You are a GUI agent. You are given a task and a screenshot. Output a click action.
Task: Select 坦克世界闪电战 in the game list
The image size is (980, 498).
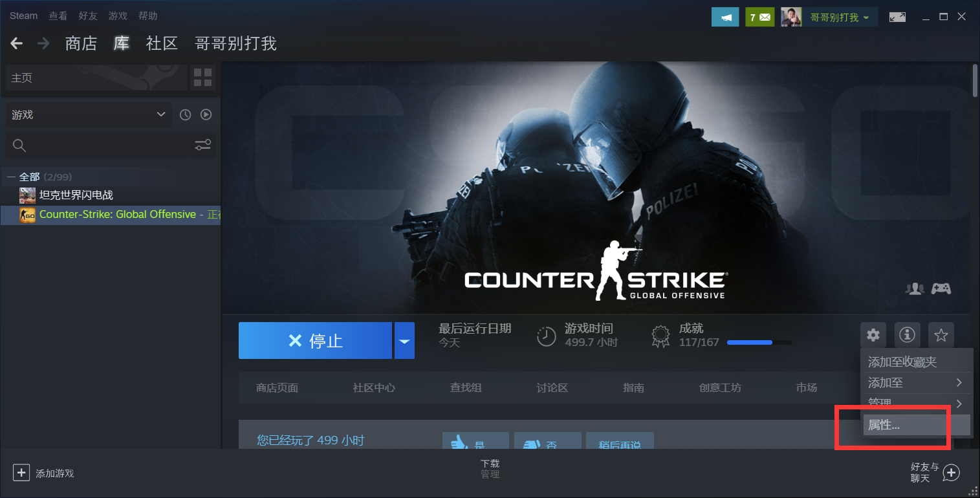[76, 195]
